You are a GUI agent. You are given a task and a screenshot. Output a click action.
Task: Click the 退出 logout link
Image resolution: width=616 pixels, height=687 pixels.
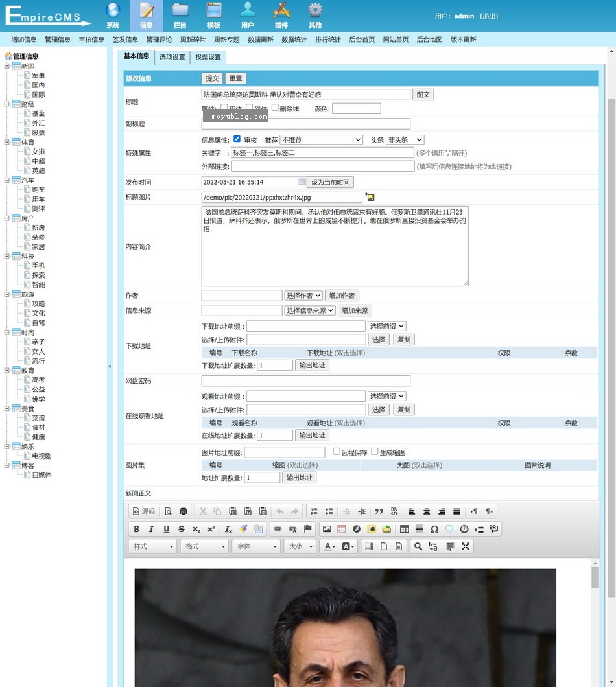[x=489, y=16]
